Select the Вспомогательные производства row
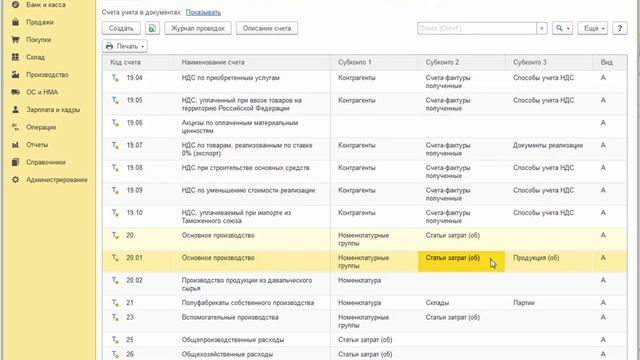The height and width of the screenshot is (360, 640). [365, 322]
